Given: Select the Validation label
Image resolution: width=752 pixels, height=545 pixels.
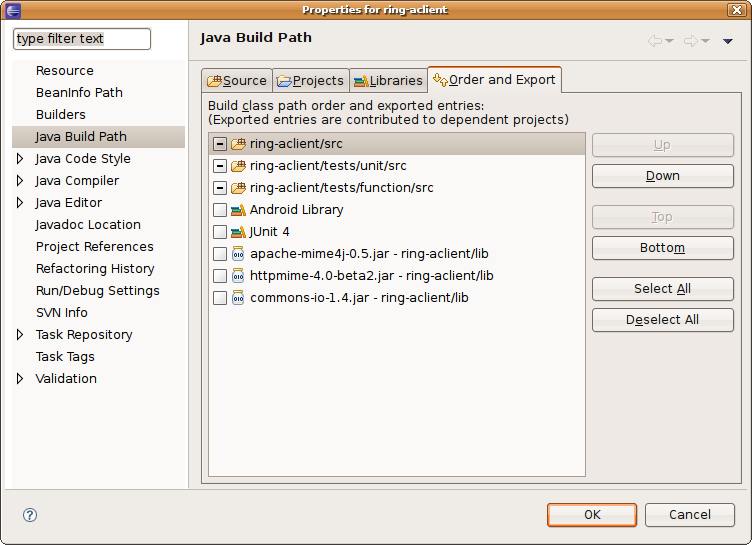Looking at the screenshot, I should click(x=66, y=379).
